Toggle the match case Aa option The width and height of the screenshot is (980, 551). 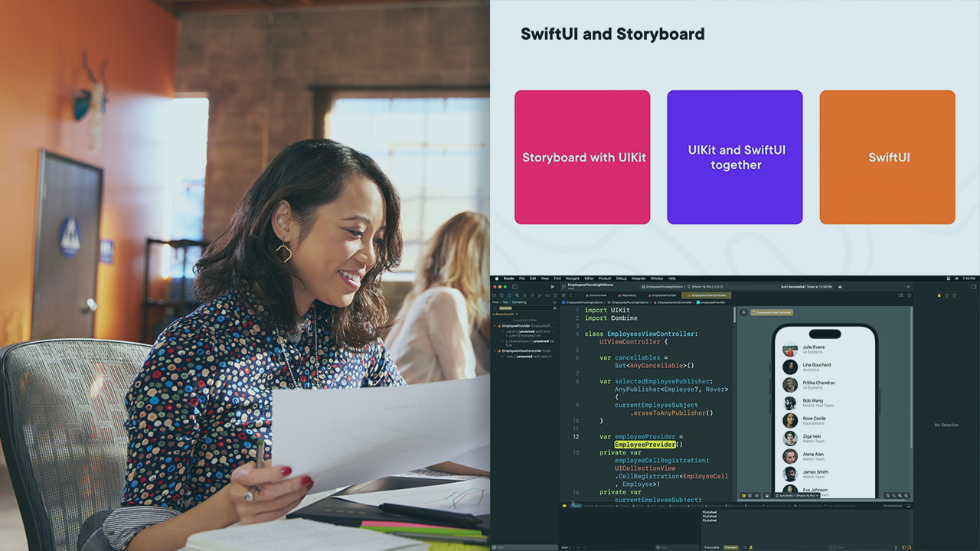(x=554, y=302)
